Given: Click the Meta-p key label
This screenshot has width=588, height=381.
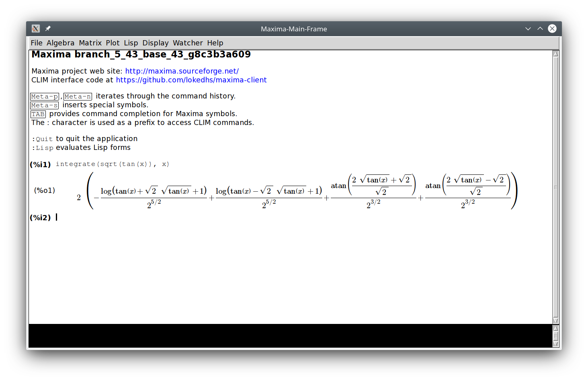Looking at the screenshot, I should point(45,96).
